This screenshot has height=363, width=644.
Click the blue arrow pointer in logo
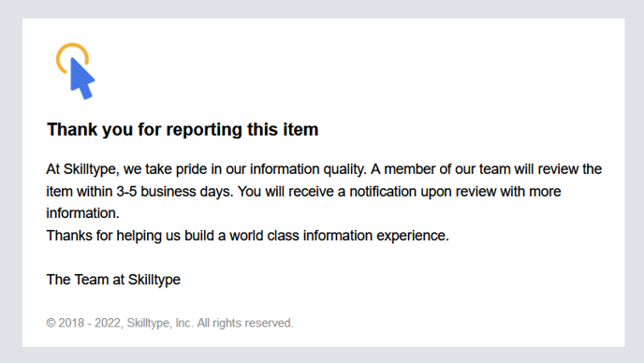pyautogui.click(x=82, y=79)
